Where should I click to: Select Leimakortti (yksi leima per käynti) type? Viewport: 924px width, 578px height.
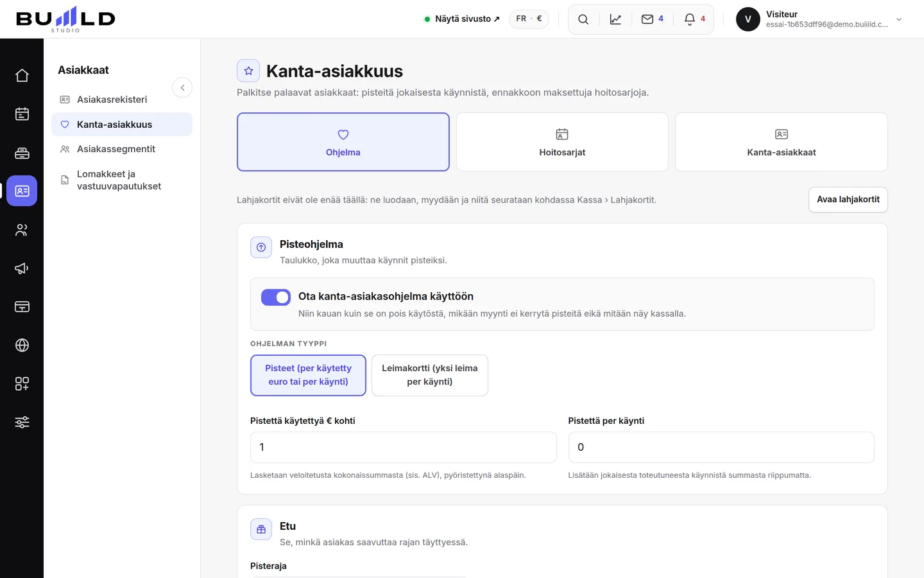click(x=430, y=375)
